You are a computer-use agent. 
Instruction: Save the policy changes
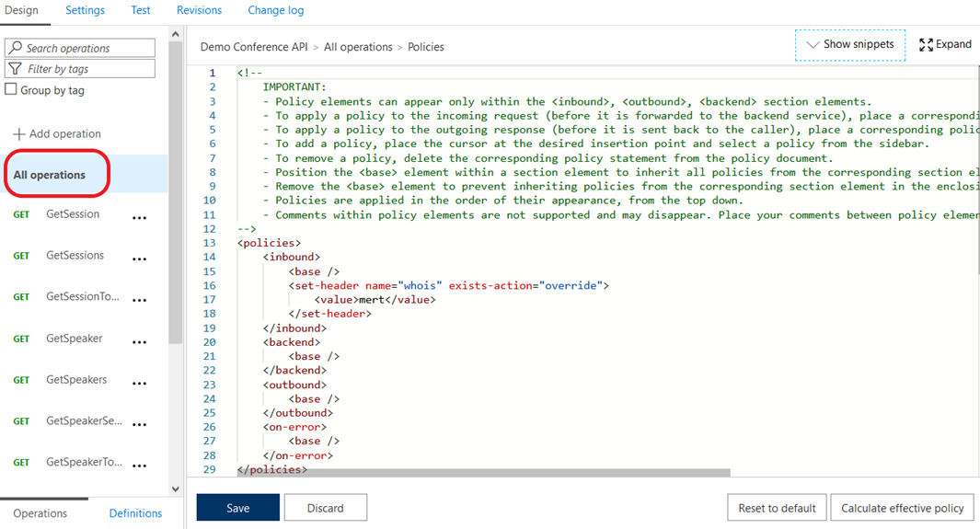[x=238, y=508]
